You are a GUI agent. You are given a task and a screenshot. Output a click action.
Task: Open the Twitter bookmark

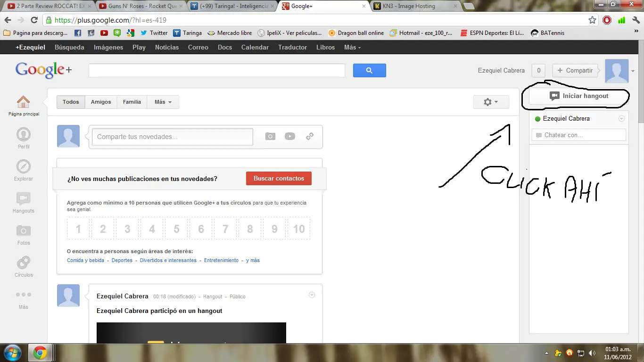point(154,33)
